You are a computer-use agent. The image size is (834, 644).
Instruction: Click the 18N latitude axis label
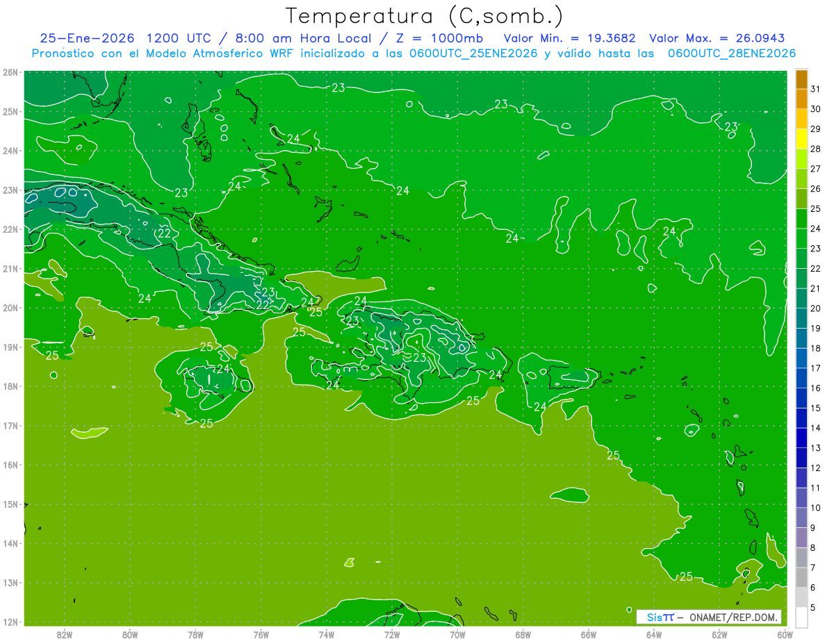tap(10, 386)
